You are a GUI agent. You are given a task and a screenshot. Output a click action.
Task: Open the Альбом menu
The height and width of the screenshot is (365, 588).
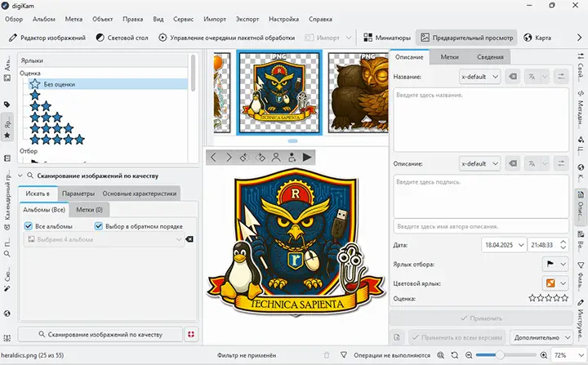click(x=44, y=19)
